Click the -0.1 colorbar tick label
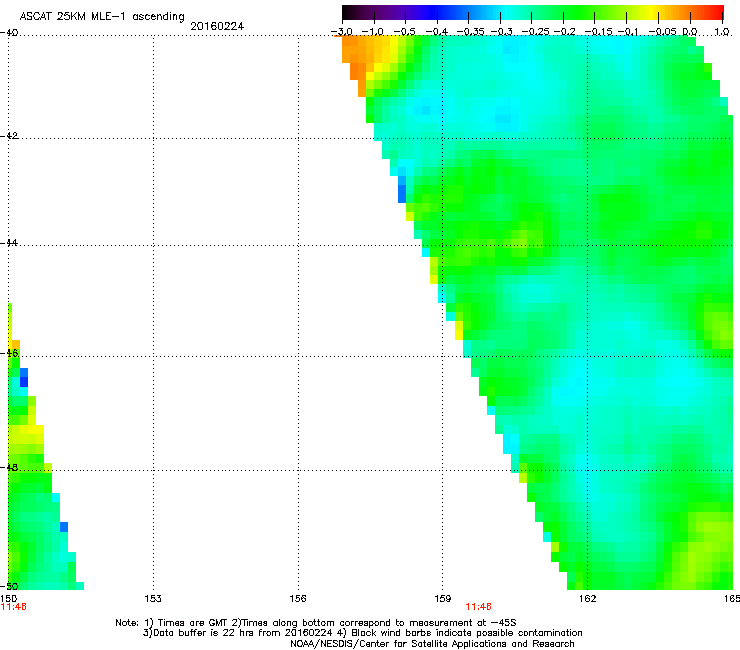The image size is (740, 650). click(628, 32)
